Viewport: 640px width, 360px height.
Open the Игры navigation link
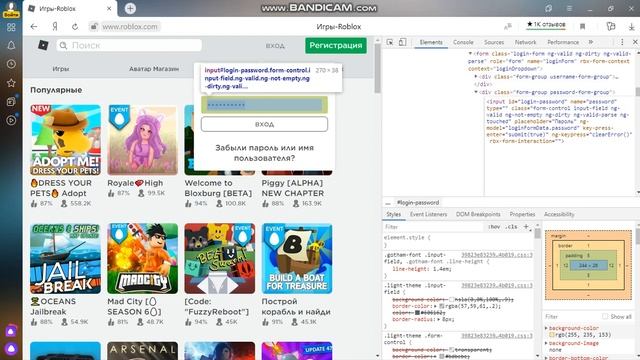pyautogui.click(x=60, y=69)
